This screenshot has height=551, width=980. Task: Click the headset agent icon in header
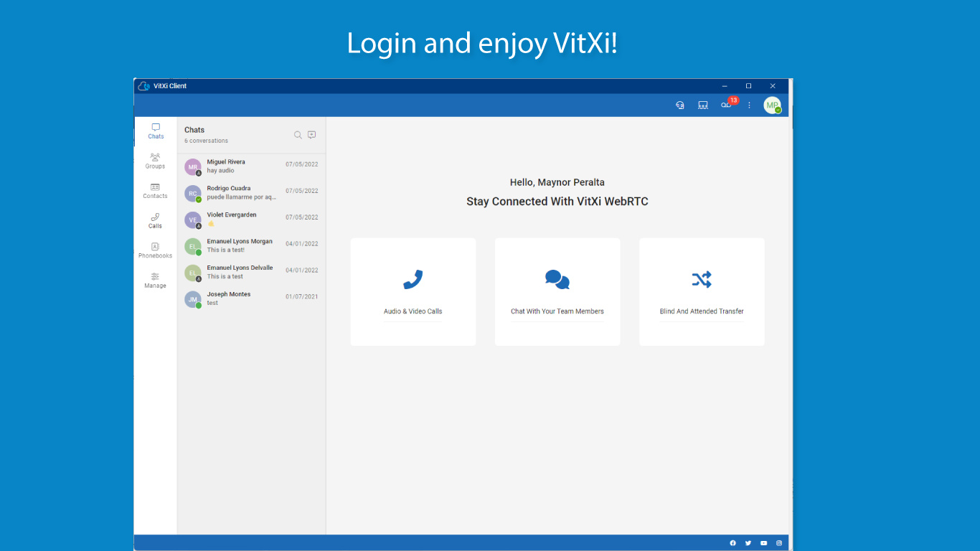(680, 105)
